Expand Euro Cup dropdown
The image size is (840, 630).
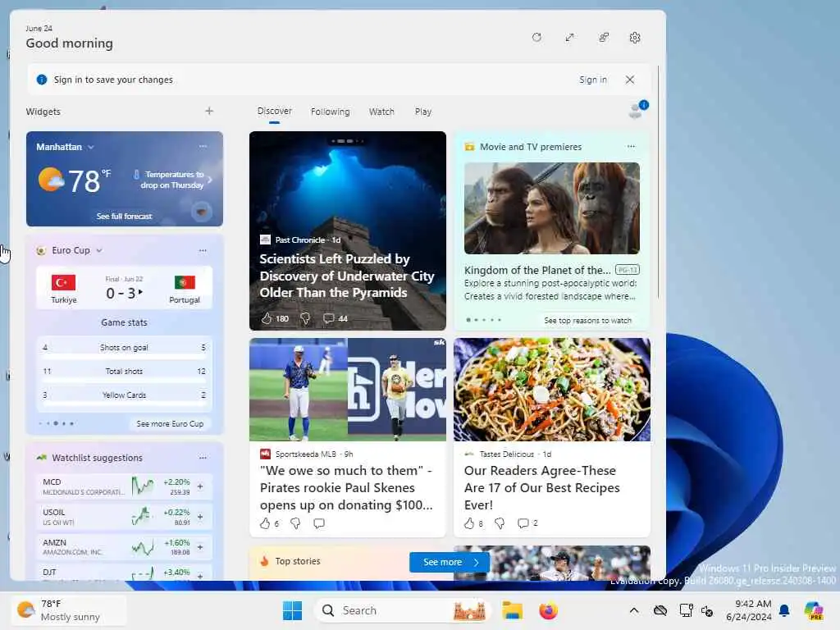coord(99,250)
